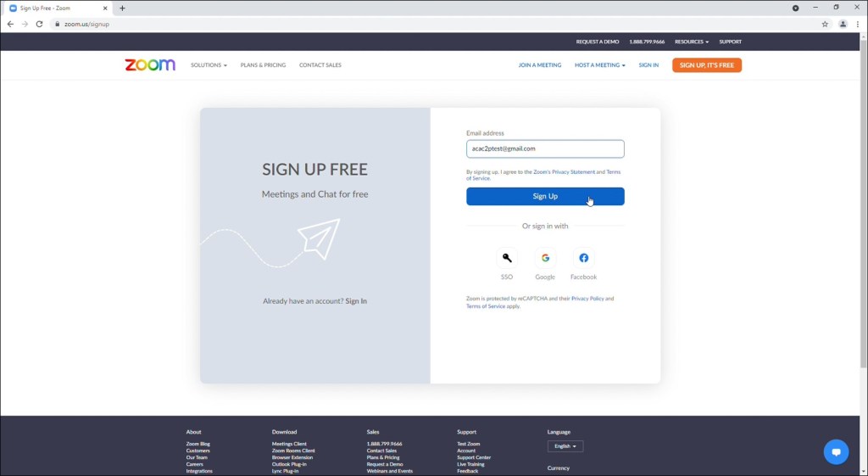Focus the Email address input field
868x476 pixels.
click(545, 148)
